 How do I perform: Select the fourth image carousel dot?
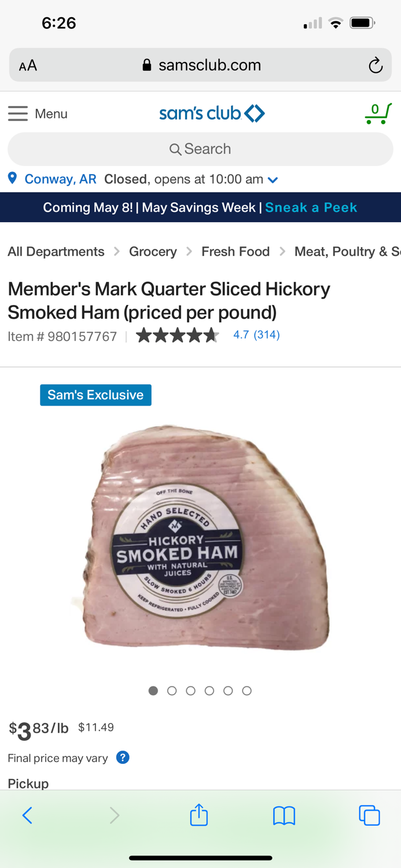pyautogui.click(x=209, y=690)
